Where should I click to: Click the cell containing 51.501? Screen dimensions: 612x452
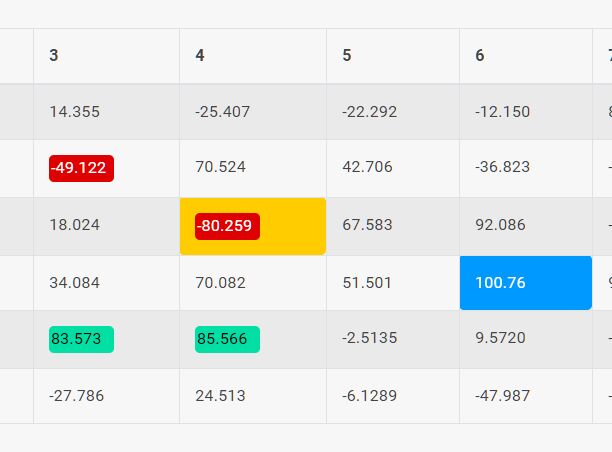393,283
